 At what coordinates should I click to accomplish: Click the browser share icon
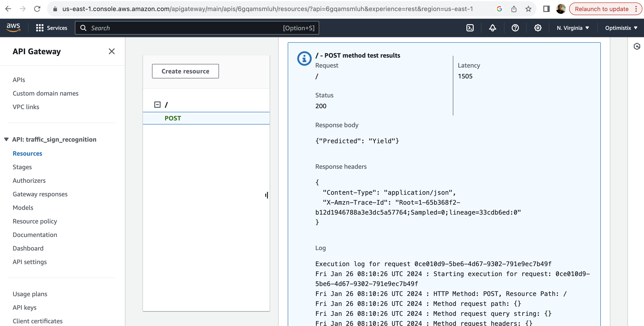514,9
